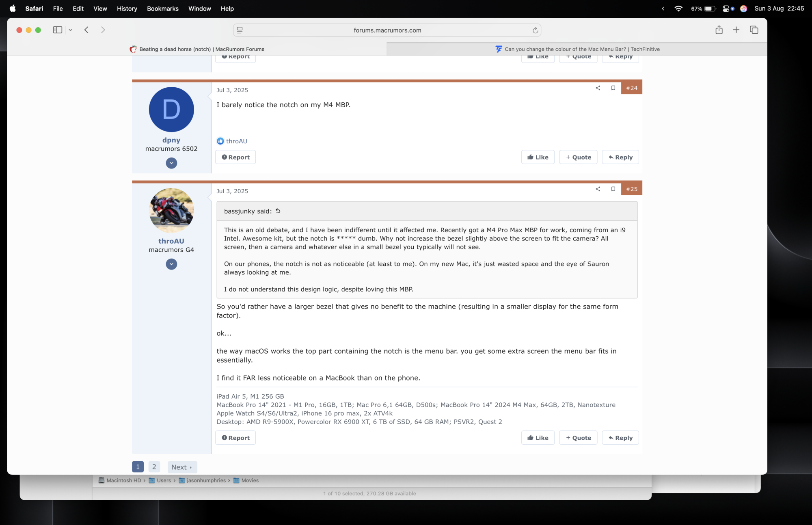The height and width of the screenshot is (525, 812).
Task: Open sidebar options dropdown arrow
Action: [71, 30]
